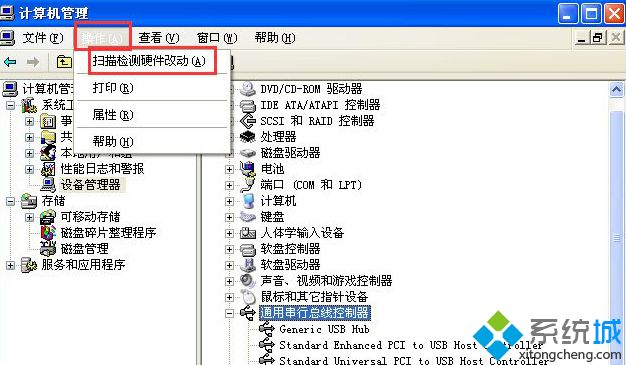
Task: Click the back arrow toolbar icon
Action: pyautogui.click(x=10, y=62)
